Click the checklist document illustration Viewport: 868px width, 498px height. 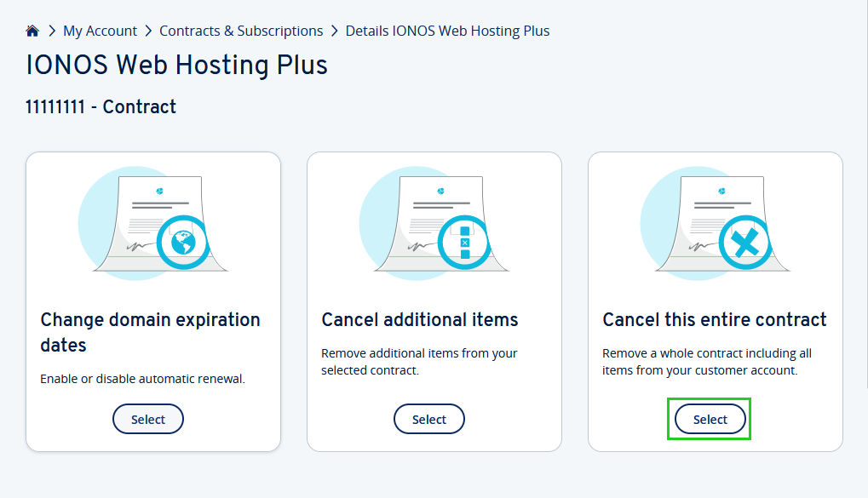(434, 223)
